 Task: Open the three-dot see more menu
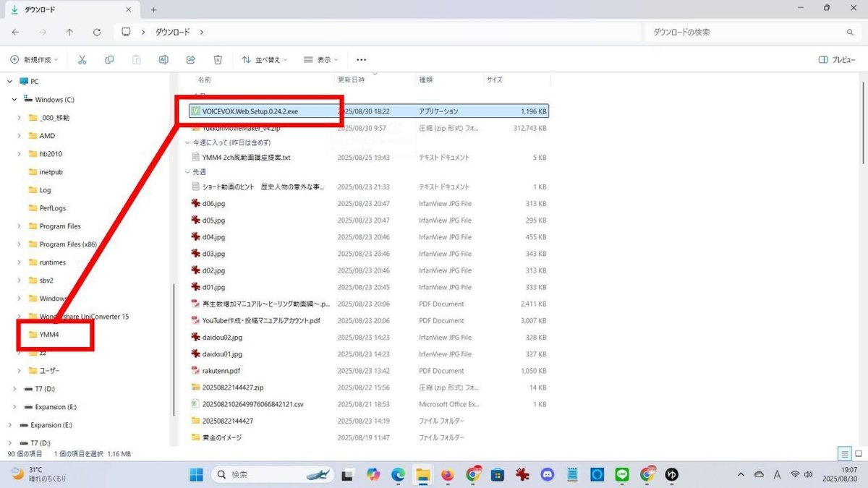[x=361, y=59]
